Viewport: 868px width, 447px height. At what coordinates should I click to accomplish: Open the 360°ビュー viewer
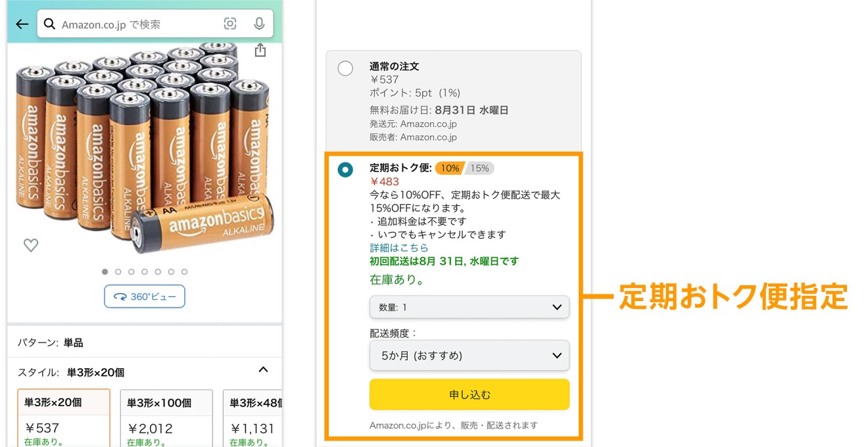coord(145,296)
